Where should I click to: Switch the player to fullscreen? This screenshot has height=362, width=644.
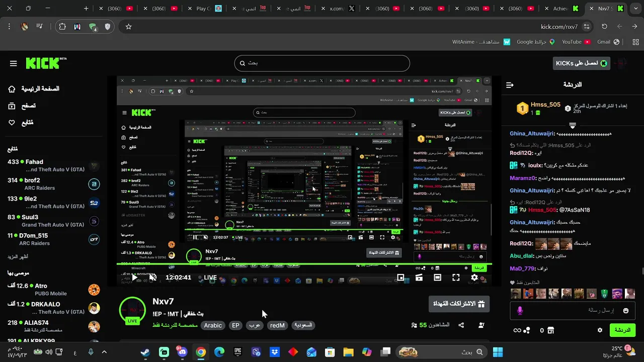[x=456, y=277]
